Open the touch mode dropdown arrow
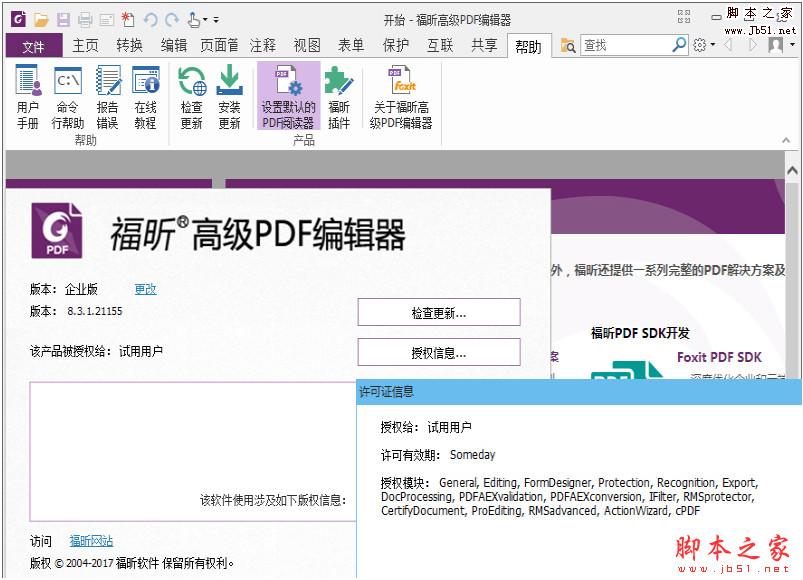The image size is (803, 580). pyautogui.click(x=205, y=20)
